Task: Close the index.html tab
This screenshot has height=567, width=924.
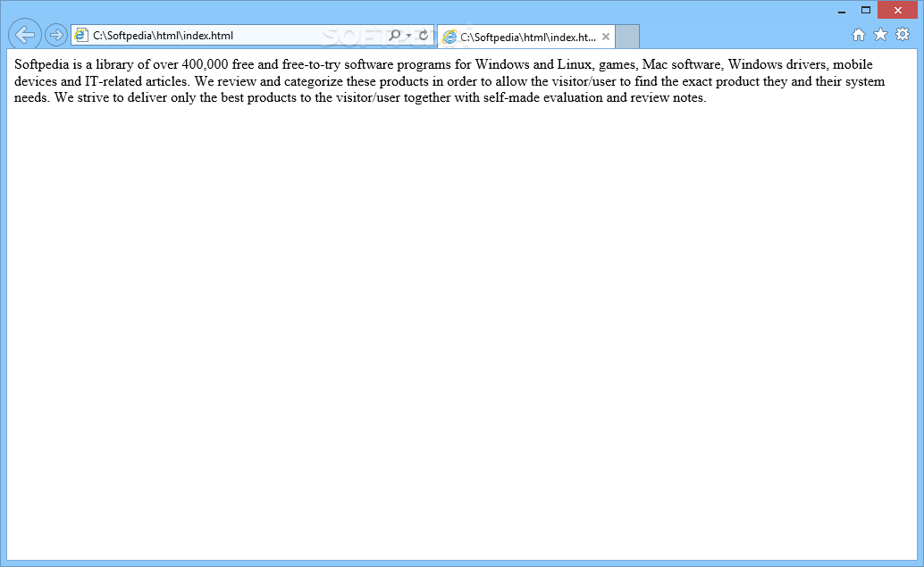Action: click(605, 38)
